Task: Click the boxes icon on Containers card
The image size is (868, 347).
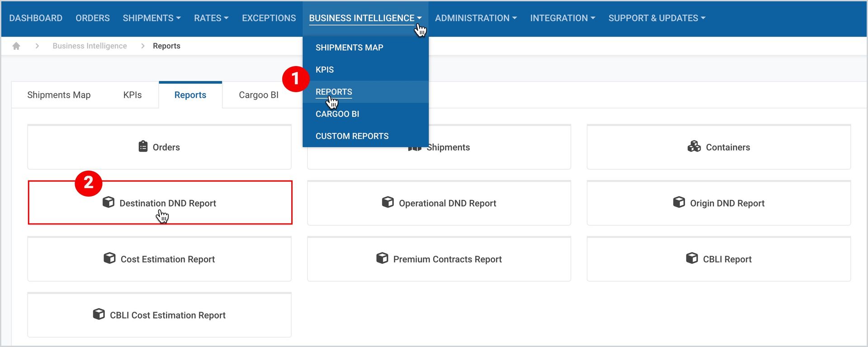Action: 694,147
